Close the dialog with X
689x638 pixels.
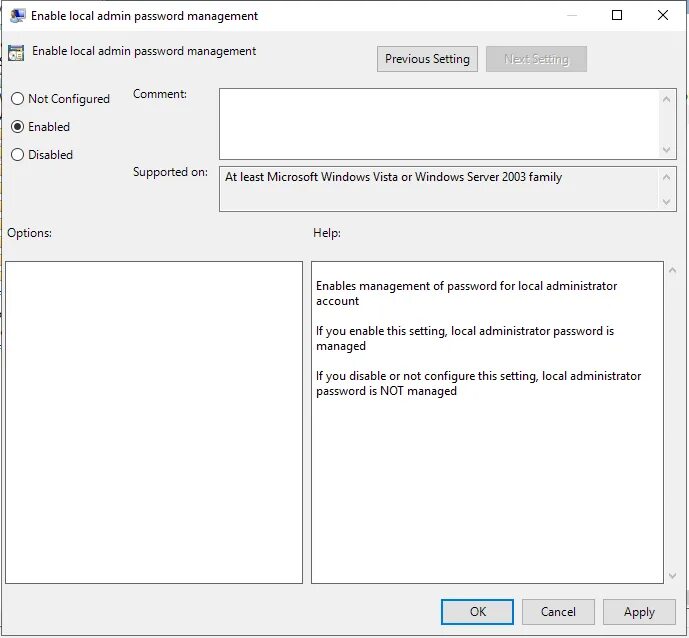pyautogui.click(x=663, y=15)
